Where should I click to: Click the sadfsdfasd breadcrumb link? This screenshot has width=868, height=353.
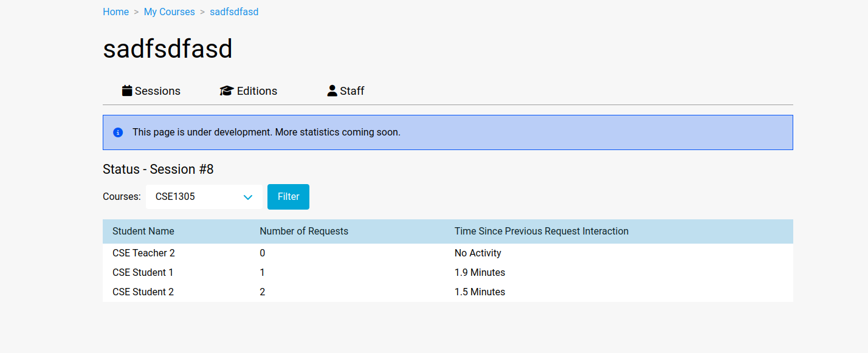tap(234, 12)
